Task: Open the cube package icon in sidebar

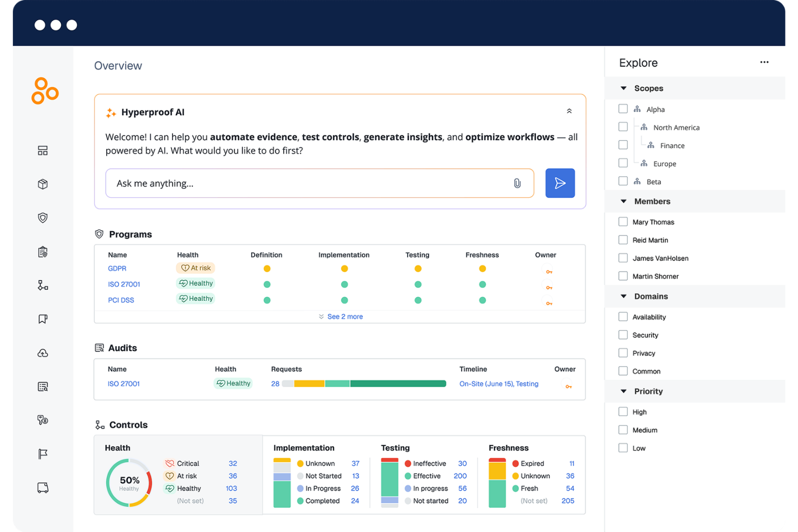Action: click(43, 184)
